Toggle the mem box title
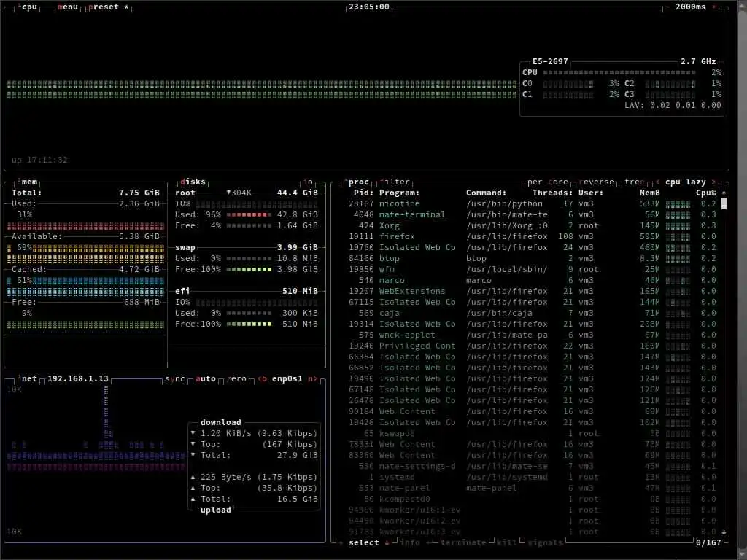 28,182
